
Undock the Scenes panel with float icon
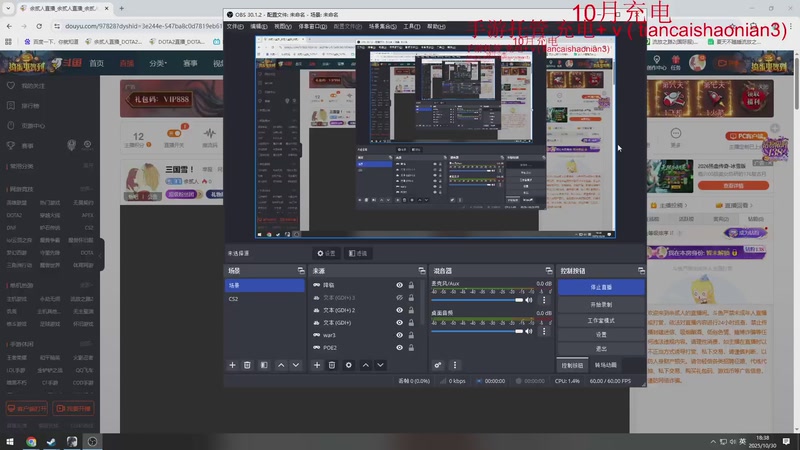[301, 271]
